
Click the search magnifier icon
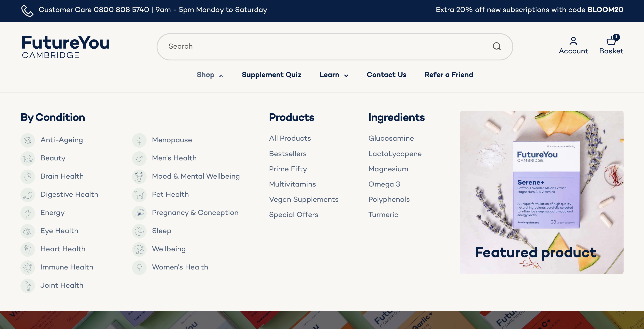[x=497, y=46]
